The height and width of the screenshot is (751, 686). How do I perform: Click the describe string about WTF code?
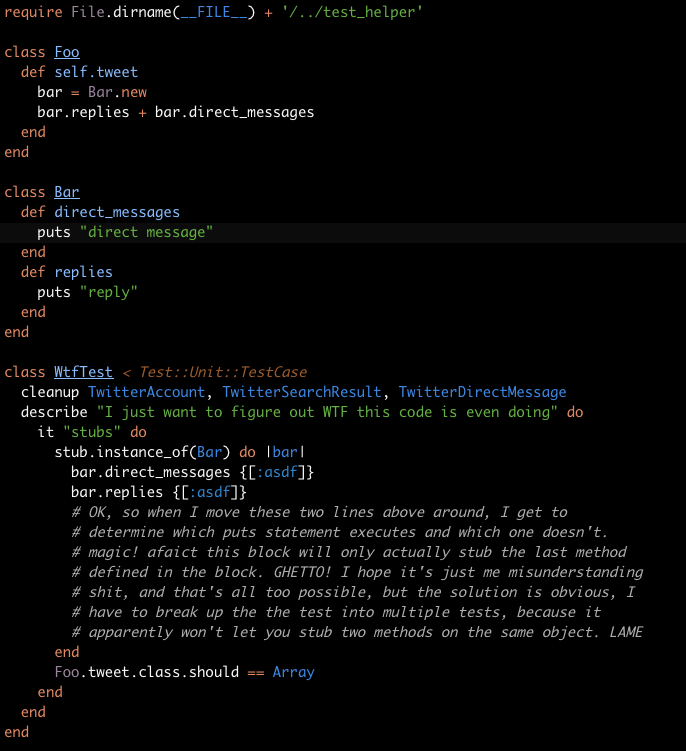pos(327,412)
